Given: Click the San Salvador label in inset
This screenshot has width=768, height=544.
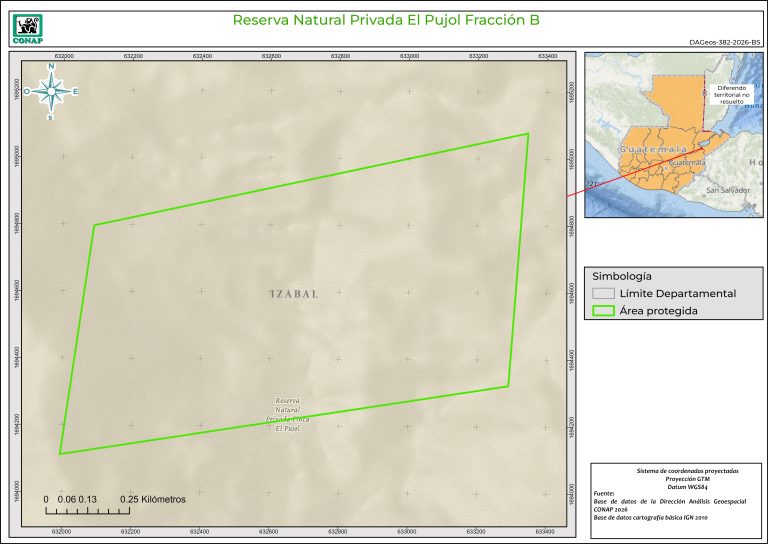Looking at the screenshot, I should pos(727,190).
